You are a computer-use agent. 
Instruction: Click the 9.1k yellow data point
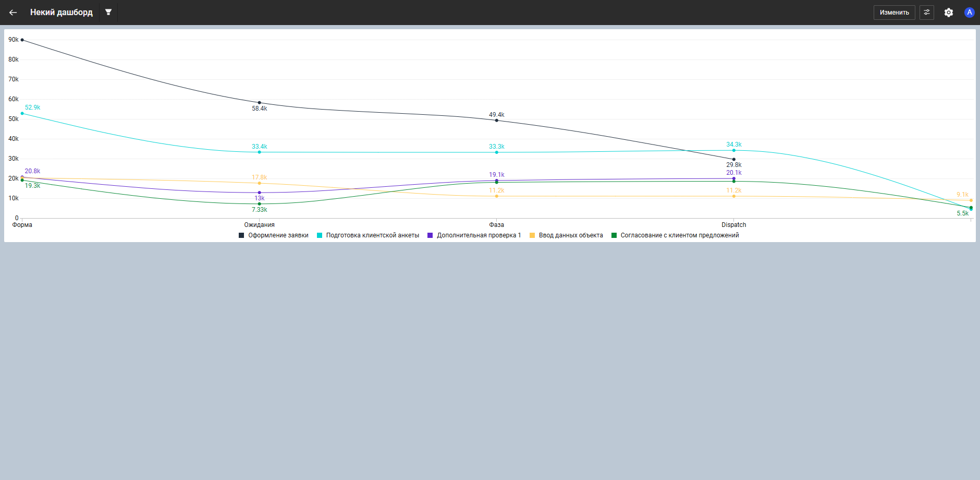pos(971,200)
